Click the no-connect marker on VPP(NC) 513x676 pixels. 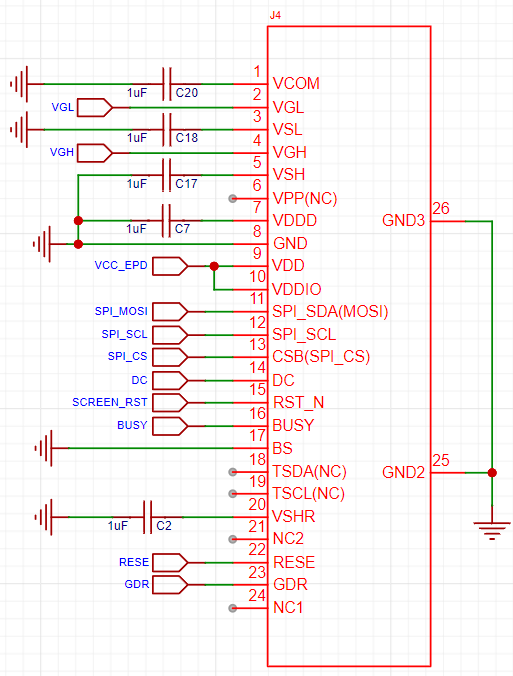[x=233, y=199]
